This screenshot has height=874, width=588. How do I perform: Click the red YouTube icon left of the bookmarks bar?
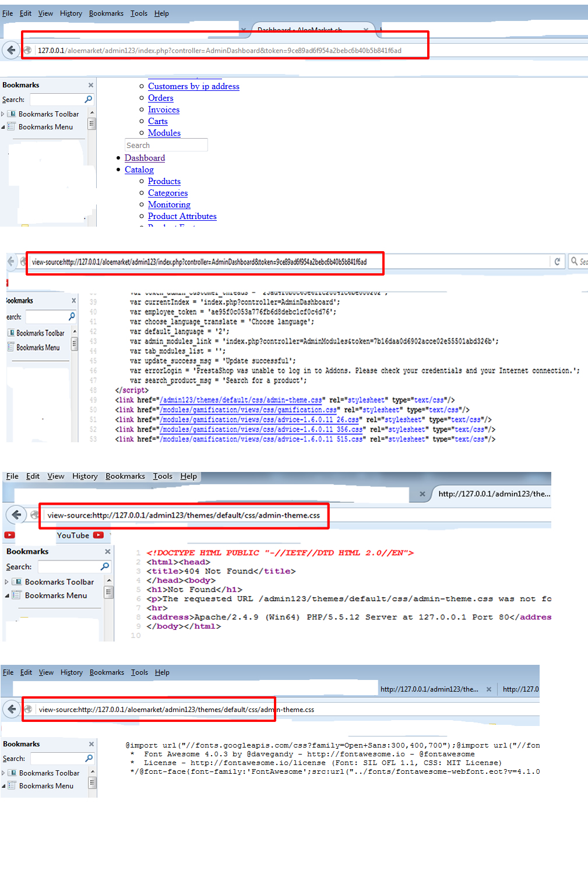(10, 535)
